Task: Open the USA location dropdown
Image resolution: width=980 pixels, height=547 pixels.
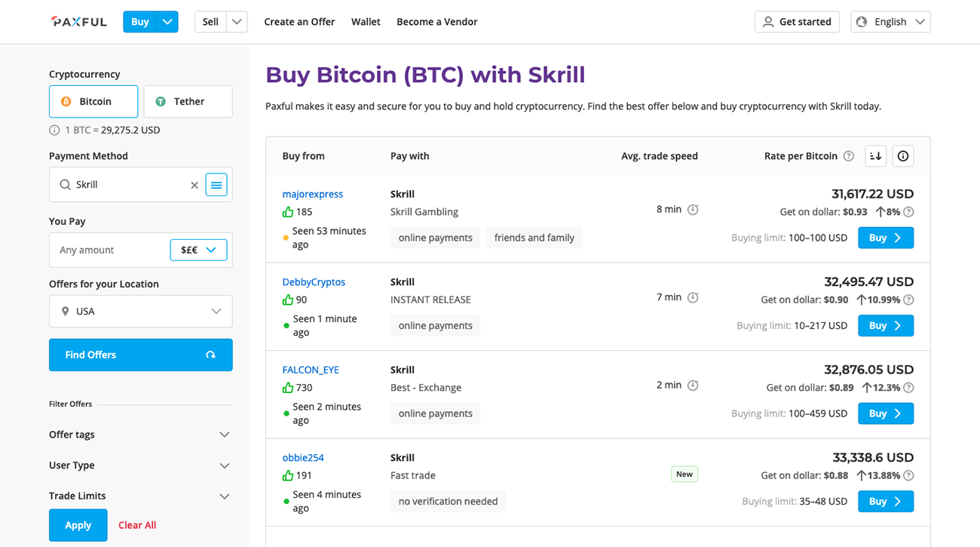Action: tap(140, 311)
